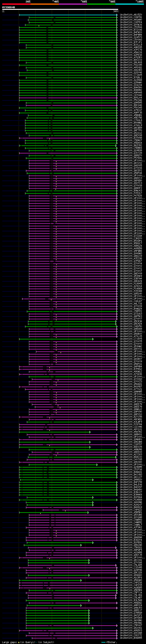Select hit label UniRef100_Q94660

131,575
